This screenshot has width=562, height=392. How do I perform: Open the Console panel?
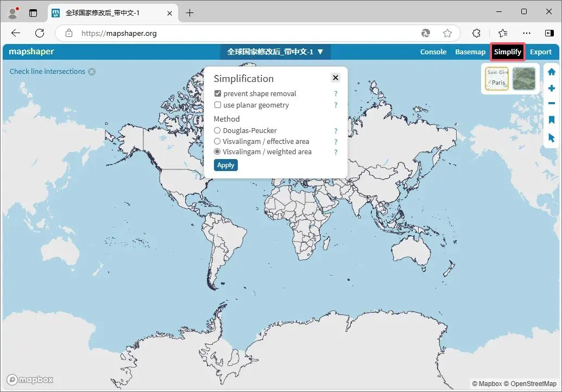433,52
